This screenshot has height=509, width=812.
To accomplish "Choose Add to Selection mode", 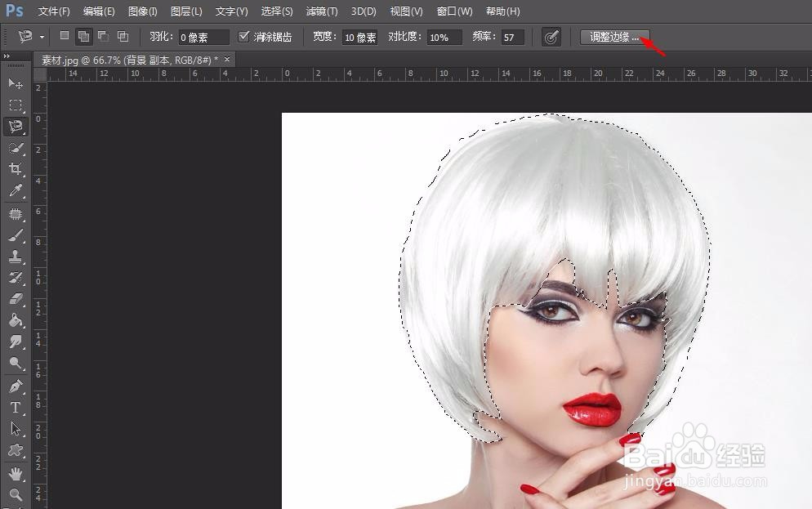I will (83, 36).
